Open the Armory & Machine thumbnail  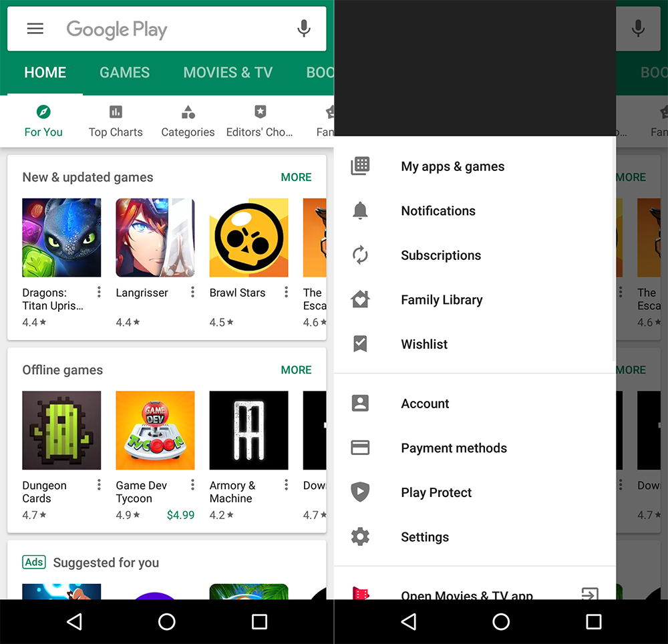pyautogui.click(x=248, y=430)
